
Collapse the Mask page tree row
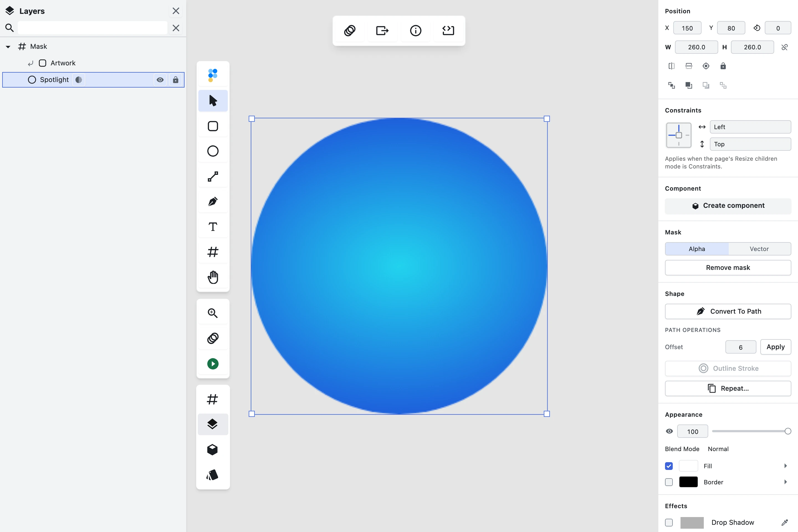(8, 47)
